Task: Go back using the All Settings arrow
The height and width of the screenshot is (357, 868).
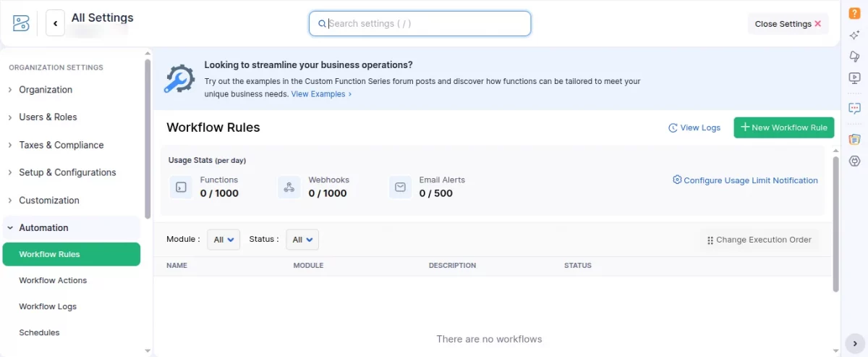Action: tap(55, 23)
